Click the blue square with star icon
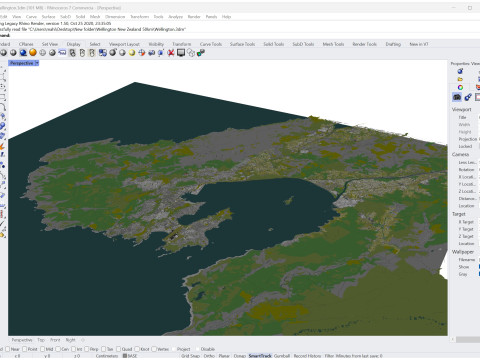 [x=161, y=53]
